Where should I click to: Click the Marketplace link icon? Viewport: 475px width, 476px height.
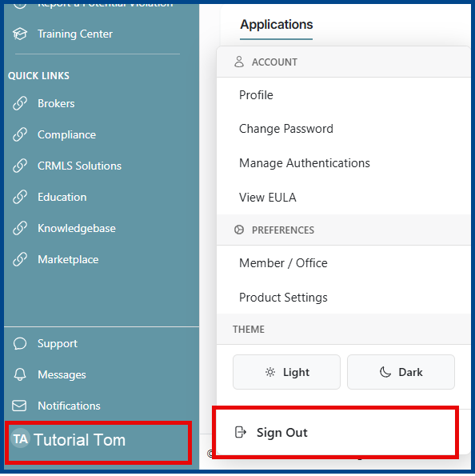tap(20, 259)
